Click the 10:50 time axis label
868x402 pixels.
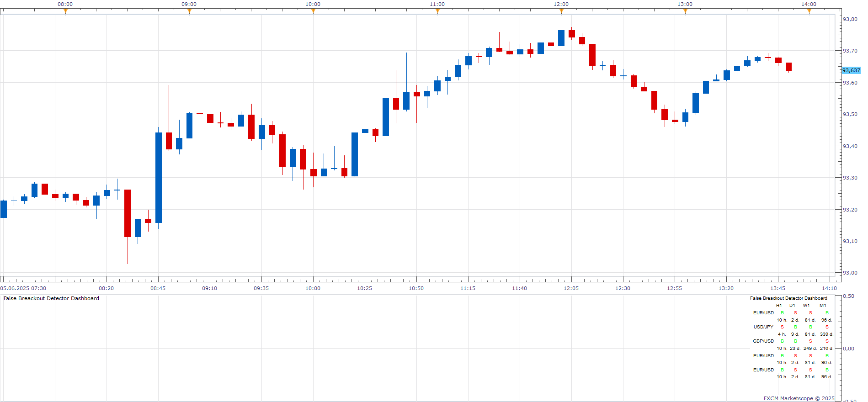click(416, 288)
